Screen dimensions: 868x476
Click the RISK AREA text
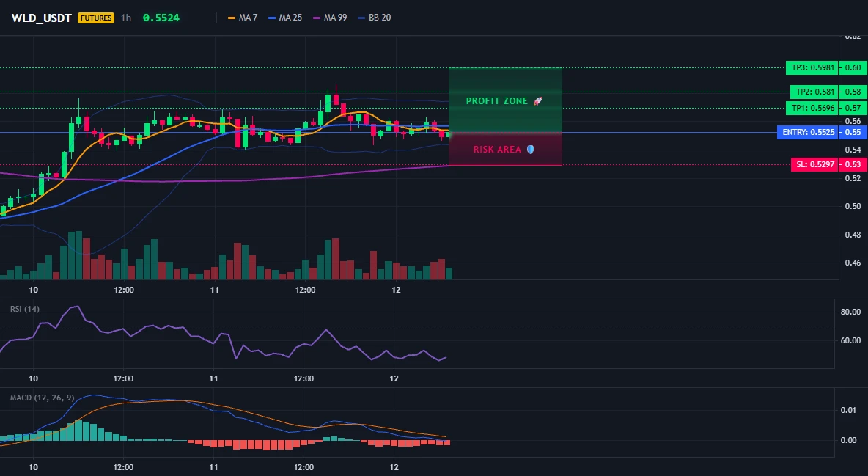497,149
